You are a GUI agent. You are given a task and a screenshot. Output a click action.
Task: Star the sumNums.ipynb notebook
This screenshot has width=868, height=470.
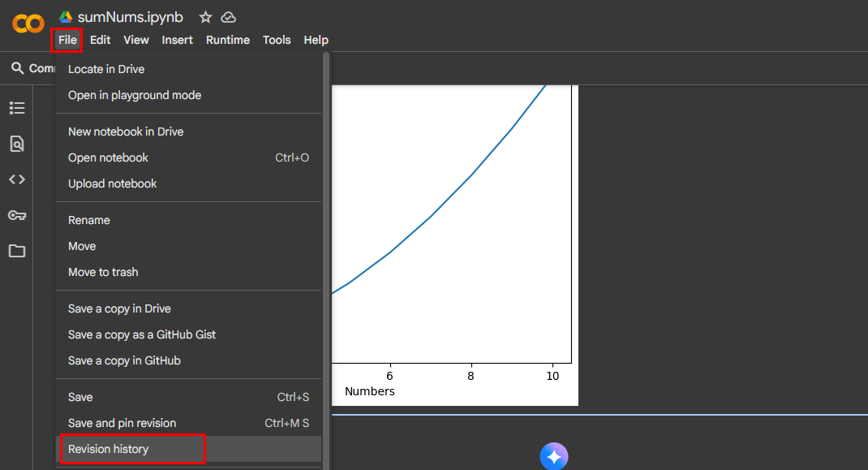[x=205, y=17]
